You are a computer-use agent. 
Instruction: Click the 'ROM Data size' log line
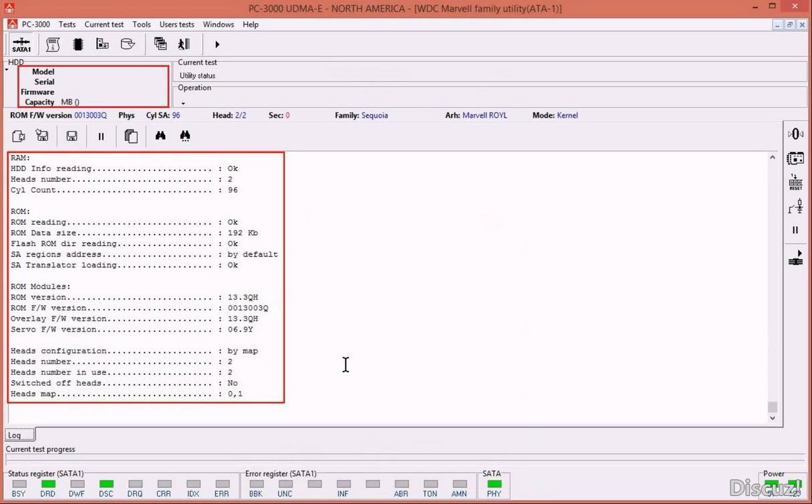[134, 233]
